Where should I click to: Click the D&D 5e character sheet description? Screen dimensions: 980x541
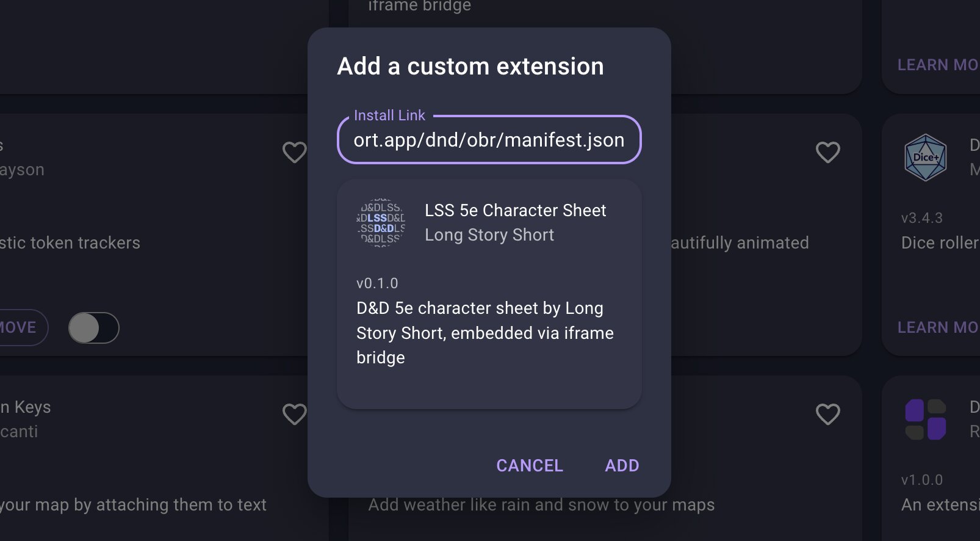pyautogui.click(x=485, y=333)
